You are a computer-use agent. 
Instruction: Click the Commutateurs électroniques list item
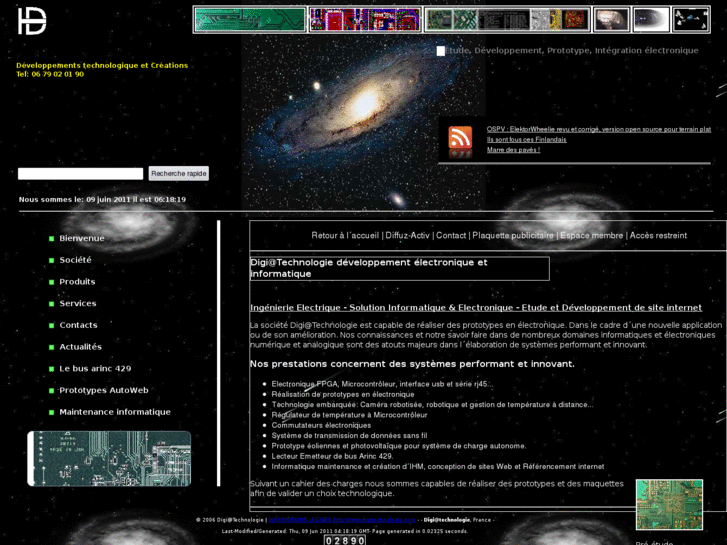(x=321, y=425)
